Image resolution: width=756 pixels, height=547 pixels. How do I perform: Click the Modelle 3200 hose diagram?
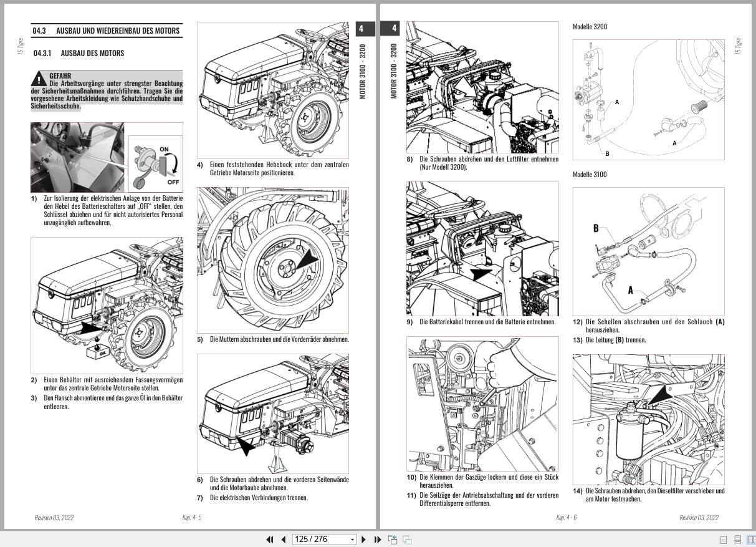click(x=649, y=100)
